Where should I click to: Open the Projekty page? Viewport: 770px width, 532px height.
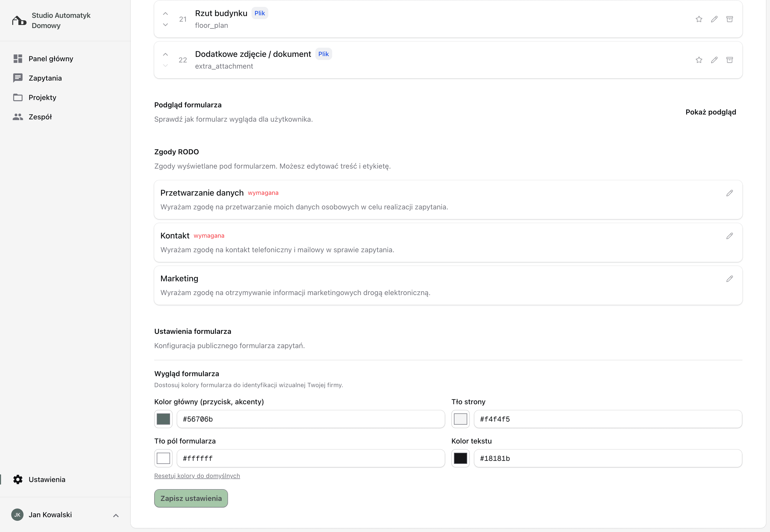tap(42, 97)
